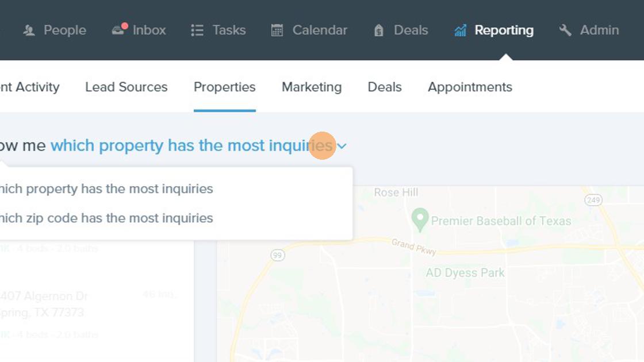Switch to Lead Sources tab

tap(126, 87)
